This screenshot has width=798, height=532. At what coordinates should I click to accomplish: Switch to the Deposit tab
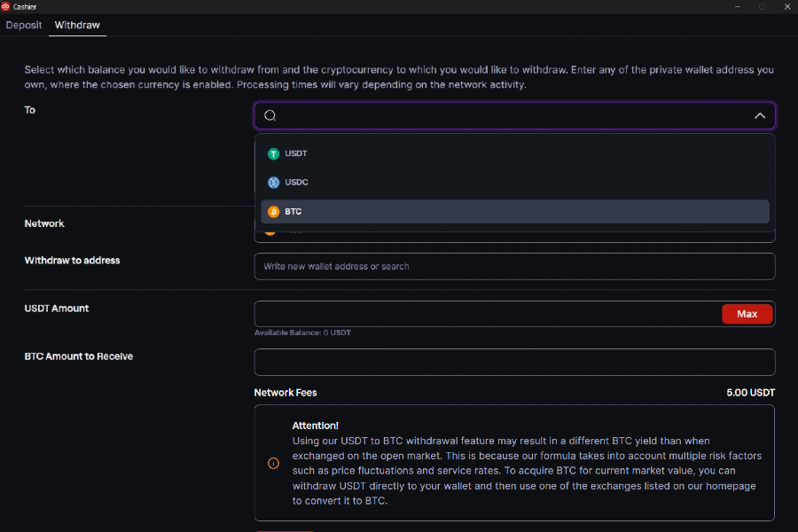pos(23,25)
